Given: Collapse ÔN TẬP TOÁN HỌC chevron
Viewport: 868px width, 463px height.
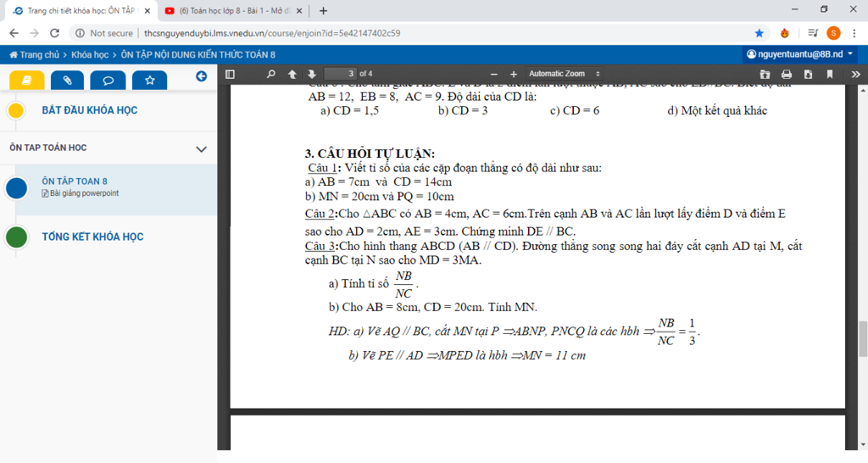Looking at the screenshot, I should [202, 148].
